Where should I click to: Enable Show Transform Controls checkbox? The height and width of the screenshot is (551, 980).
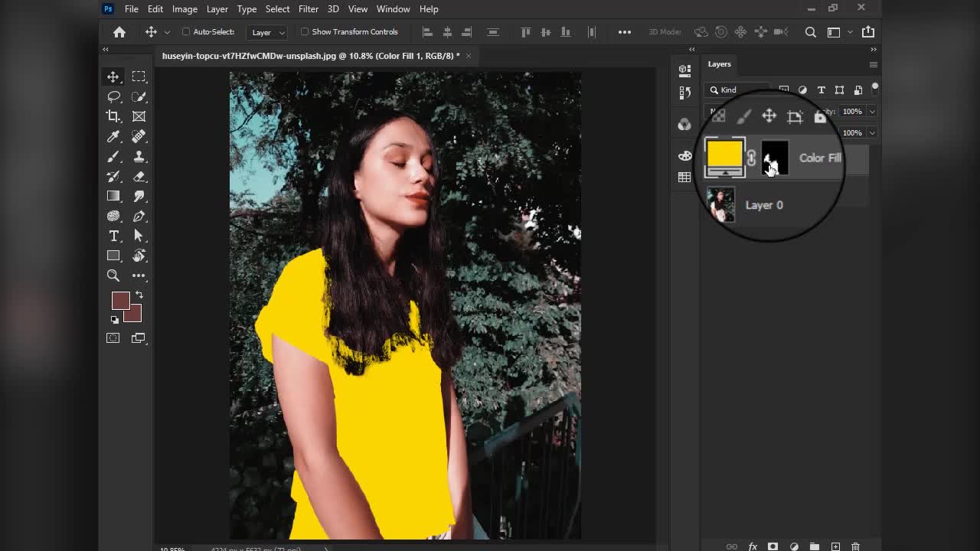305,32
